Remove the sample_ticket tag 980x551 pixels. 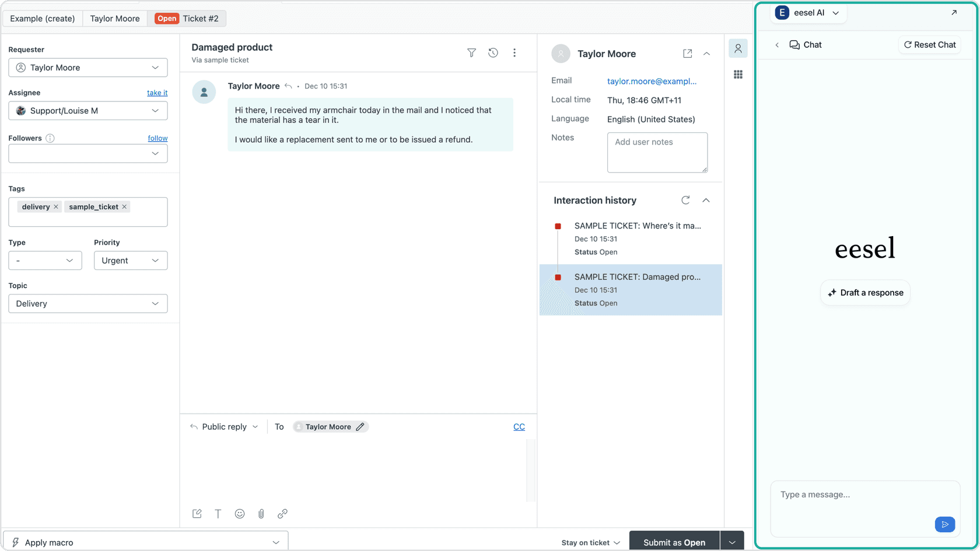[124, 206]
